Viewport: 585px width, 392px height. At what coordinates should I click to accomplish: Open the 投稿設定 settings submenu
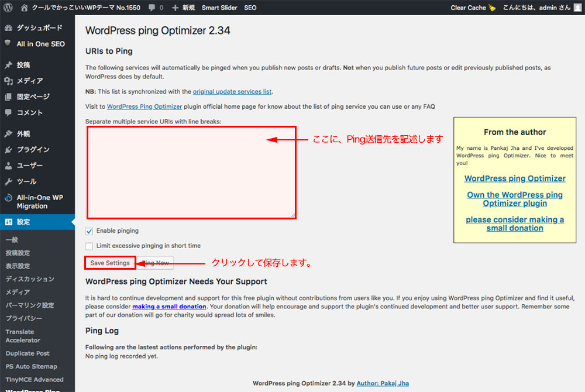[18, 253]
